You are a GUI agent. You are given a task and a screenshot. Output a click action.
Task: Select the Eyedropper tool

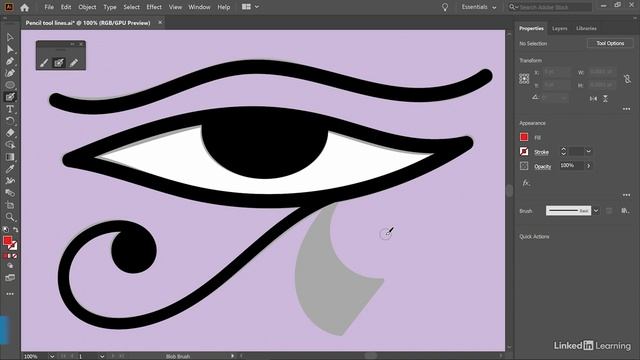[10, 169]
